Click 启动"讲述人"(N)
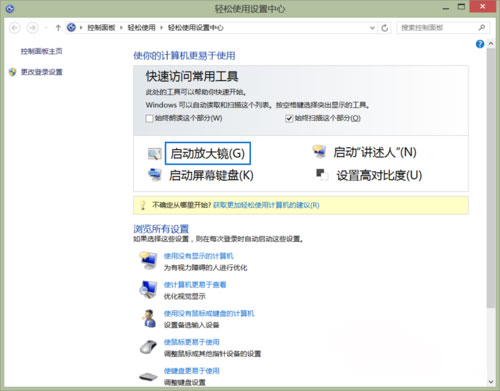Screen dimensions: 500x391 point(375,152)
